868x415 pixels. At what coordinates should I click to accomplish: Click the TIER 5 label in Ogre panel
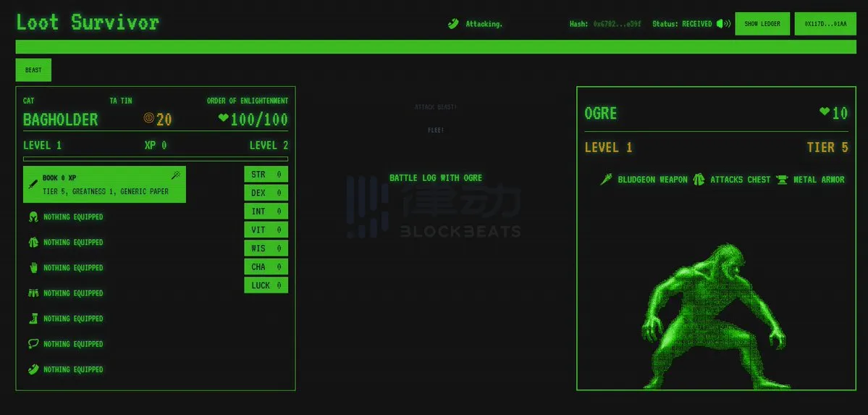click(x=827, y=147)
